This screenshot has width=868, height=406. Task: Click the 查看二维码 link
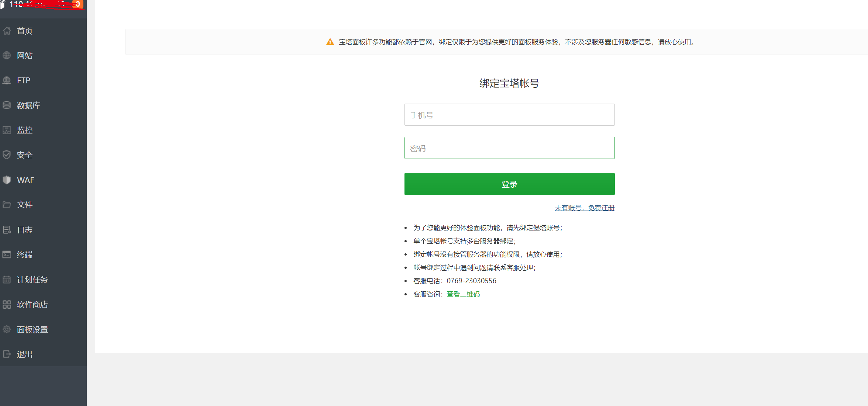pyautogui.click(x=463, y=294)
